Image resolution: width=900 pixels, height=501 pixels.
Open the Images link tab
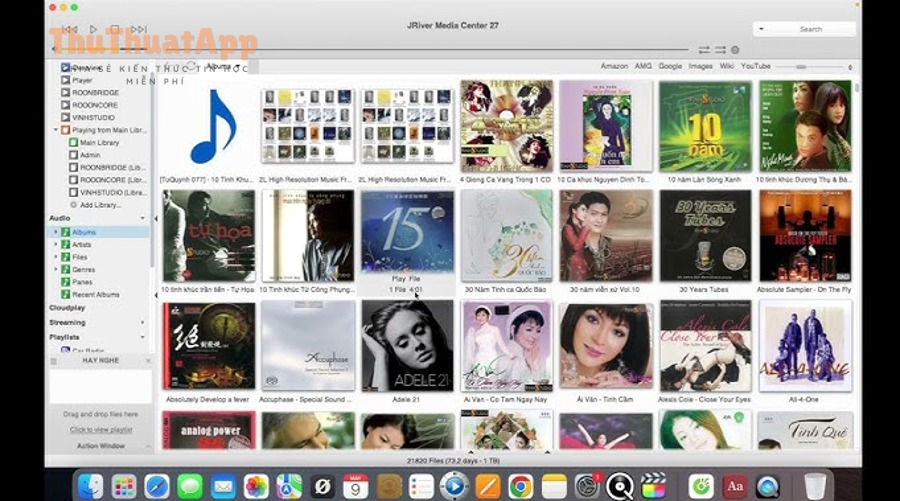(x=700, y=66)
